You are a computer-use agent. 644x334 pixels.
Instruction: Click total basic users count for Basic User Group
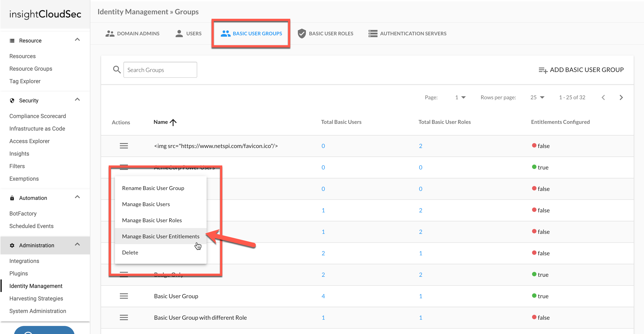(x=323, y=296)
